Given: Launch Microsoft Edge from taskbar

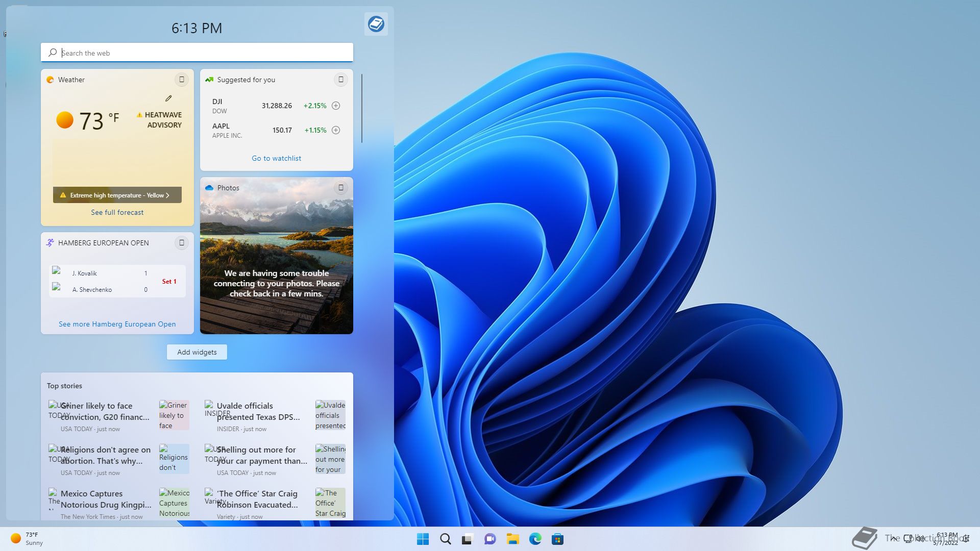Looking at the screenshot, I should point(535,539).
